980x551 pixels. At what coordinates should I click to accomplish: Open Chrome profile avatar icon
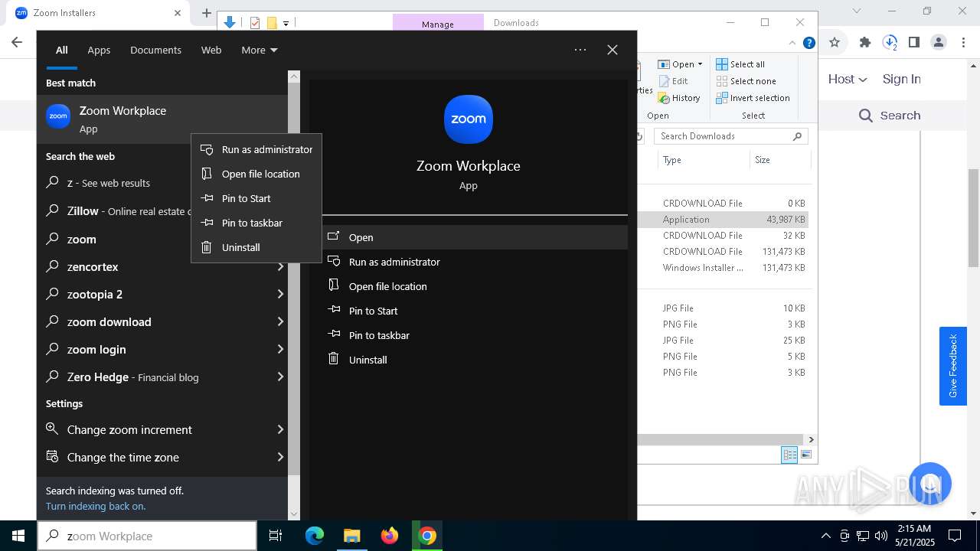(x=939, y=42)
